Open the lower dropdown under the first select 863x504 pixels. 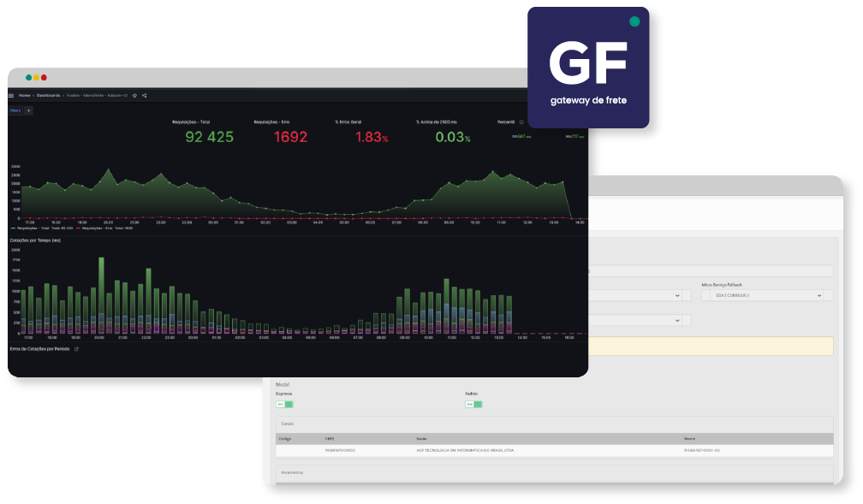(635, 320)
